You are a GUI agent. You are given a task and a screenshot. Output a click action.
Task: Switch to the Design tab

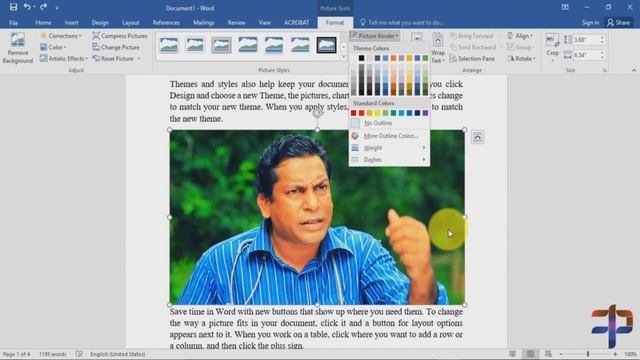point(100,22)
